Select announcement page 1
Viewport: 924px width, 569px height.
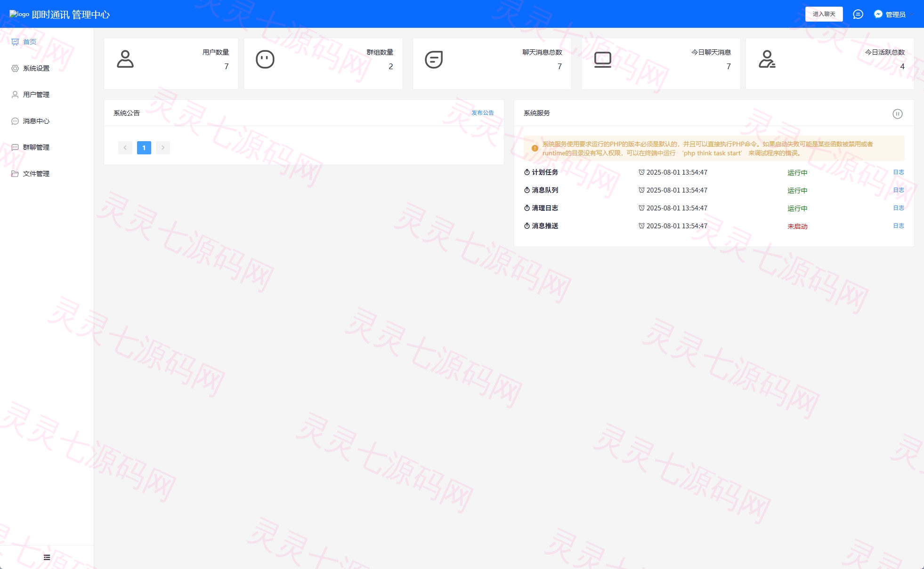coord(144,148)
